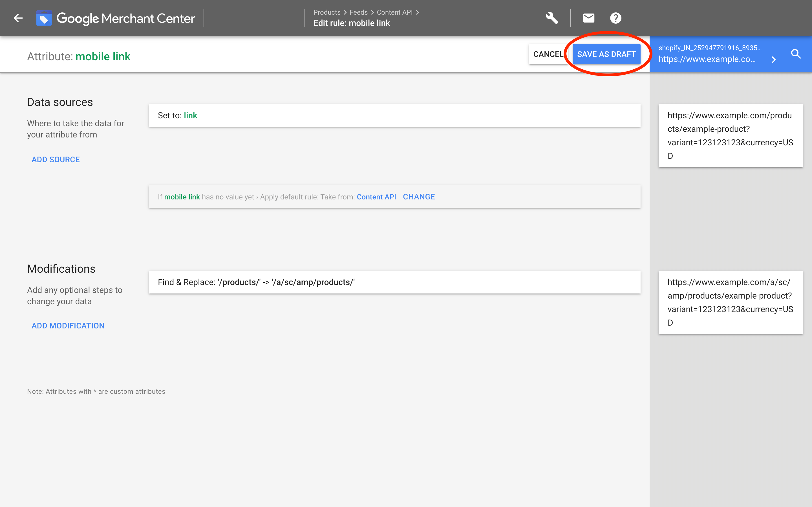Expand the product preview chevron arrow
The width and height of the screenshot is (812, 507).
point(774,60)
